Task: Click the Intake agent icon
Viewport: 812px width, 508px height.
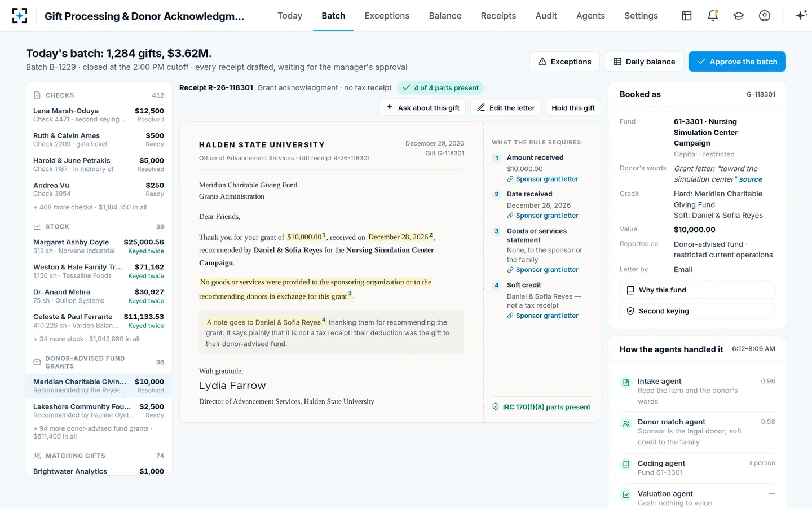Action: click(x=626, y=382)
